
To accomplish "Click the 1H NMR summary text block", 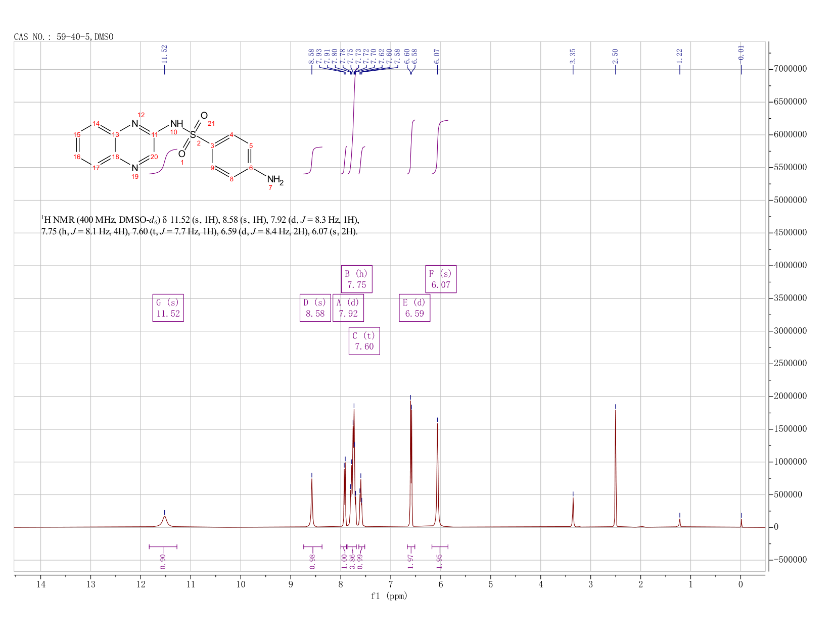I will coord(200,226).
